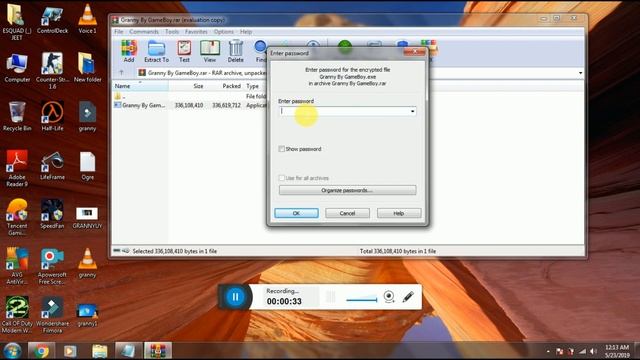
Task: Tick the Show password checkbox
Action: (282, 149)
